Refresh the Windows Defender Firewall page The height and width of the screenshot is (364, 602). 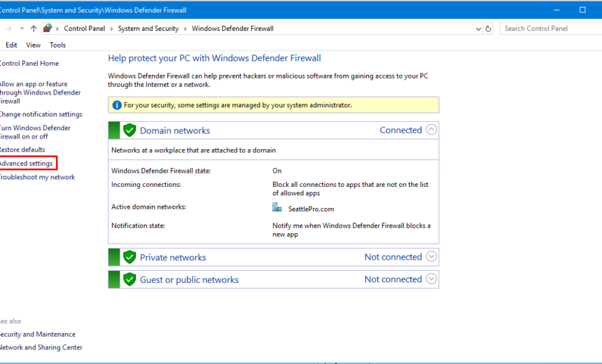tap(488, 29)
